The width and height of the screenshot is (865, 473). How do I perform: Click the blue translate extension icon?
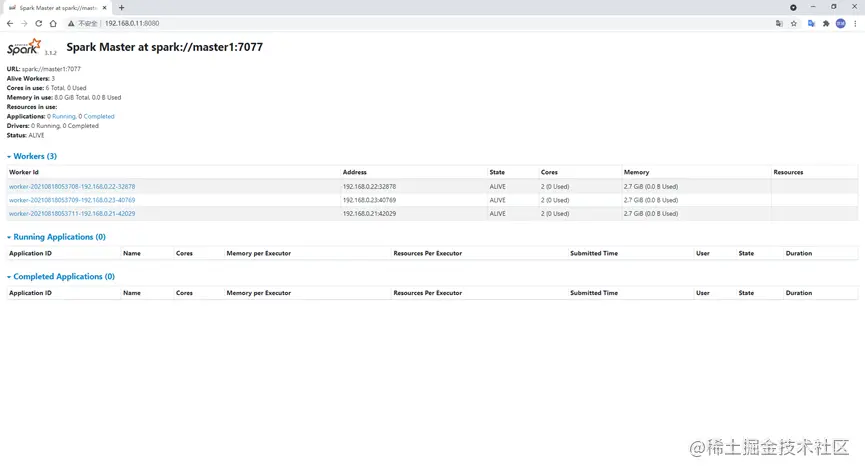click(x=811, y=23)
